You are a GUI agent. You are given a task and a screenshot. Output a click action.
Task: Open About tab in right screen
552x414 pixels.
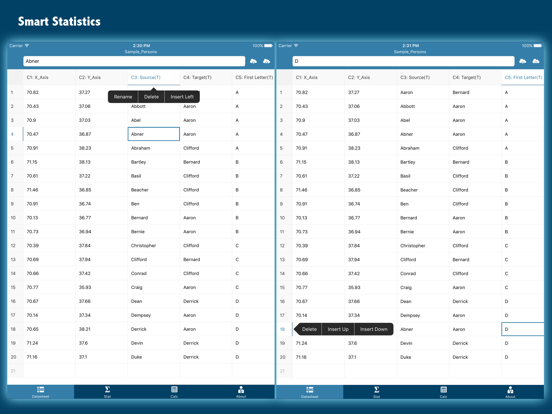pyautogui.click(x=510, y=392)
